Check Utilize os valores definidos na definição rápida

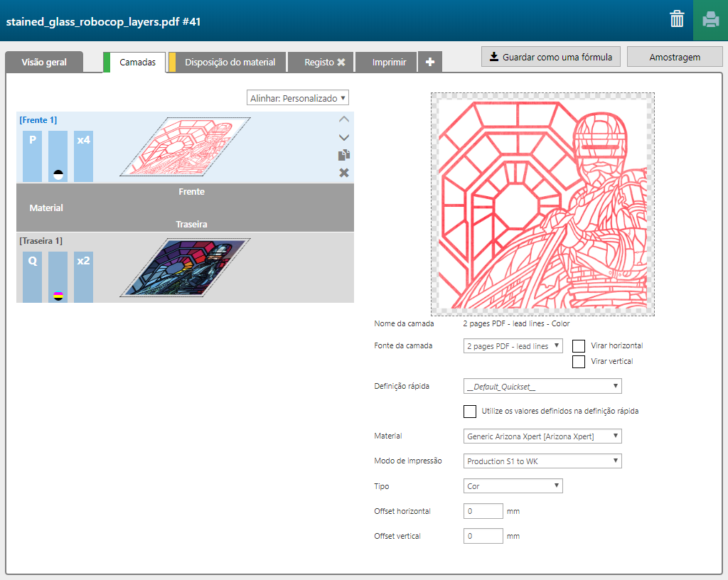pyautogui.click(x=470, y=411)
